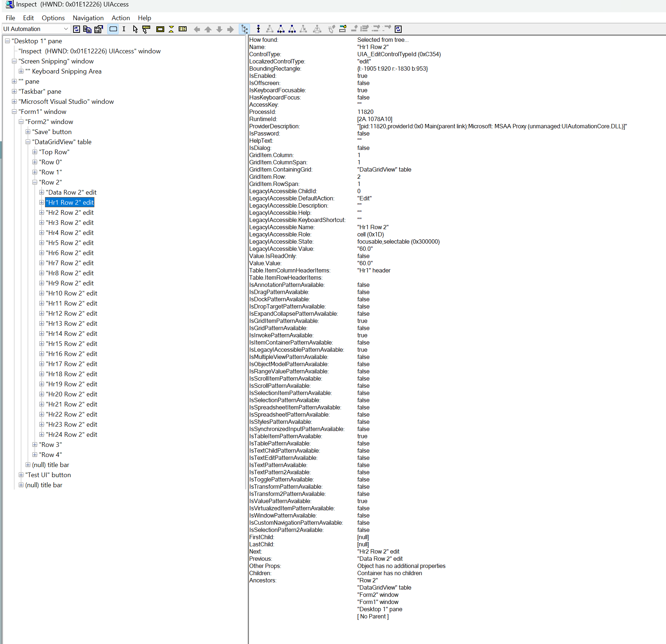Navigate to previous sibling element icon

point(281,29)
